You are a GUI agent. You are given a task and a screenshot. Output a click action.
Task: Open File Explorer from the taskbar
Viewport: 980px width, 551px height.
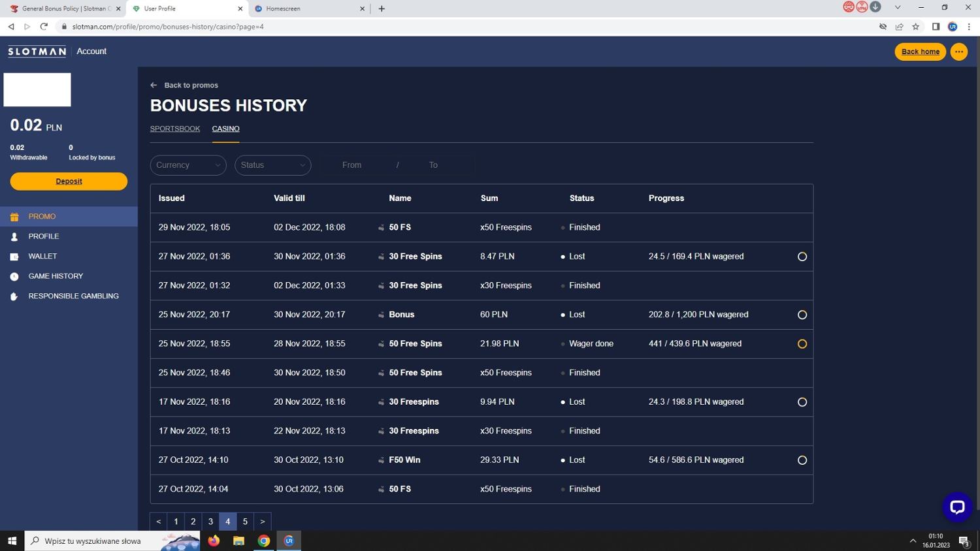coord(238,541)
